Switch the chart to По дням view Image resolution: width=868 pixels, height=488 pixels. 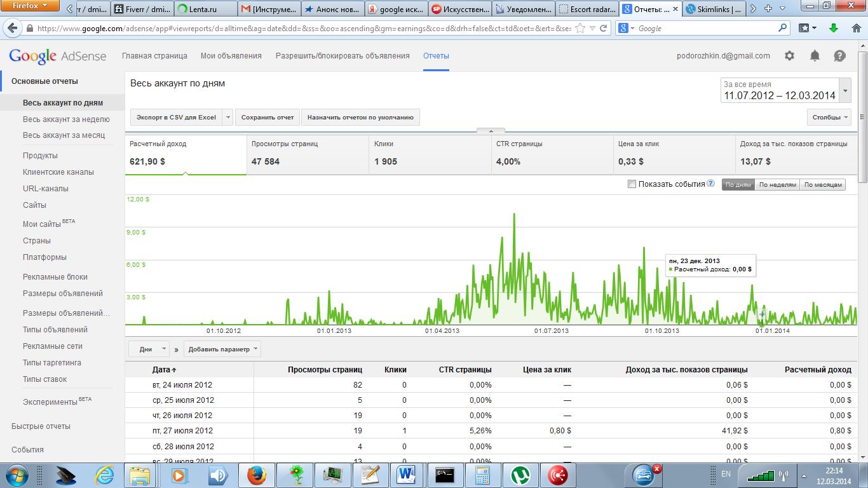pyautogui.click(x=738, y=184)
